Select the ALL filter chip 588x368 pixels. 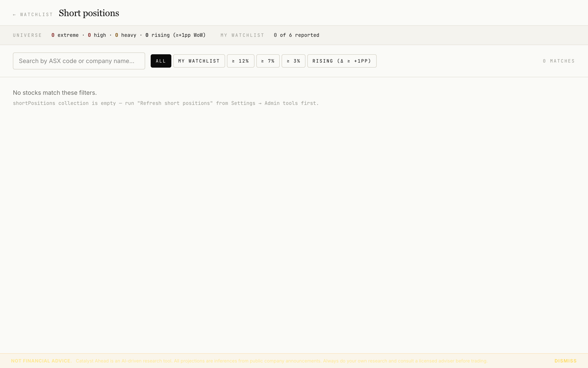(161, 61)
